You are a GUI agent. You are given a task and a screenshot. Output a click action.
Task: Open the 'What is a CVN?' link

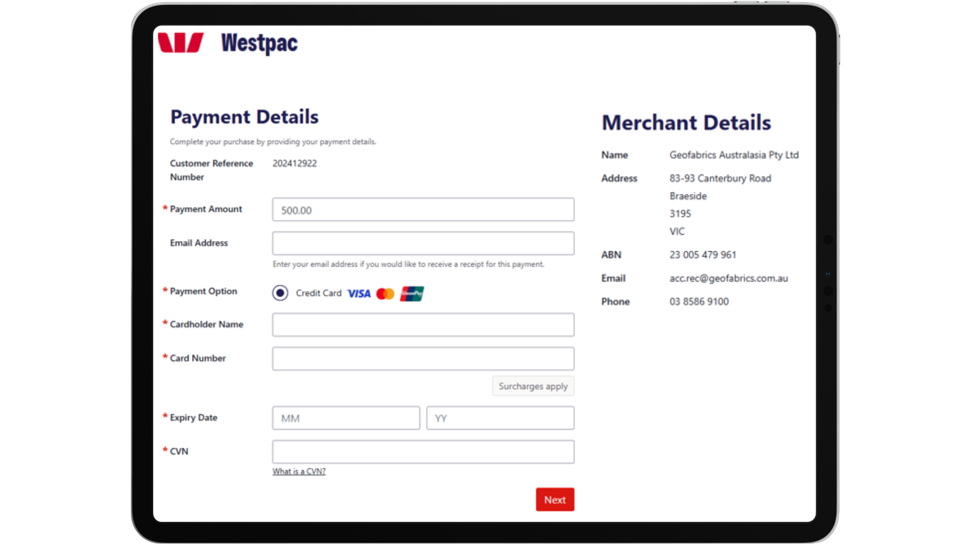tap(299, 471)
